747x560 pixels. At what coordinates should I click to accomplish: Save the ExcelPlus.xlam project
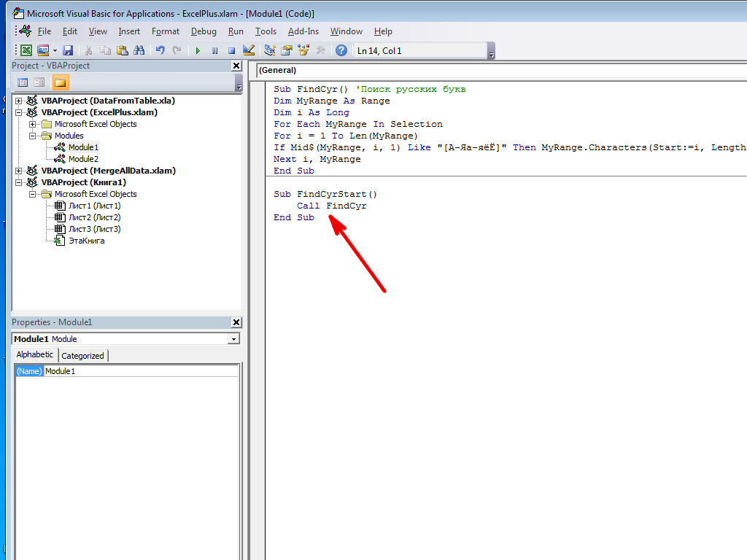68,50
